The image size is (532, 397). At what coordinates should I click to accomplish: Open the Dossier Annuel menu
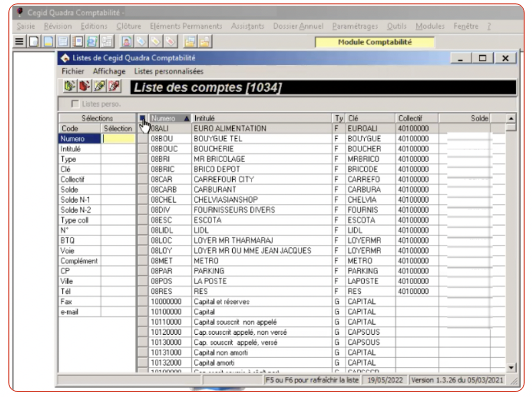click(298, 26)
